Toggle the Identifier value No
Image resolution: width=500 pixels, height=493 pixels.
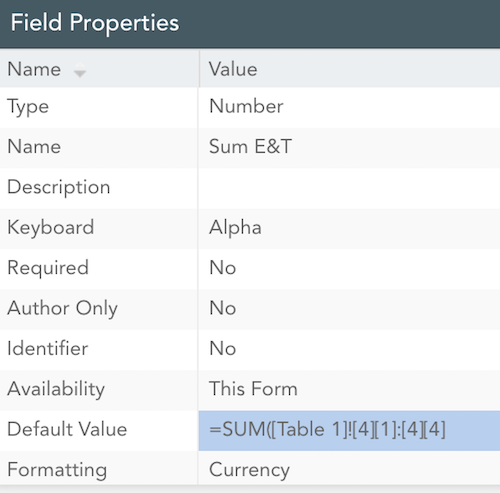223,348
